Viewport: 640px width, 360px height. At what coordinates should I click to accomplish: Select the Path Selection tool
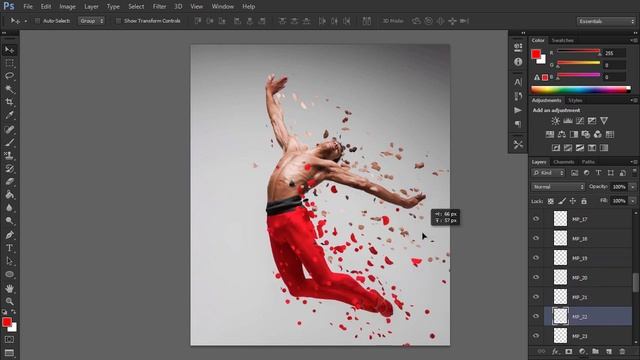click(9, 261)
